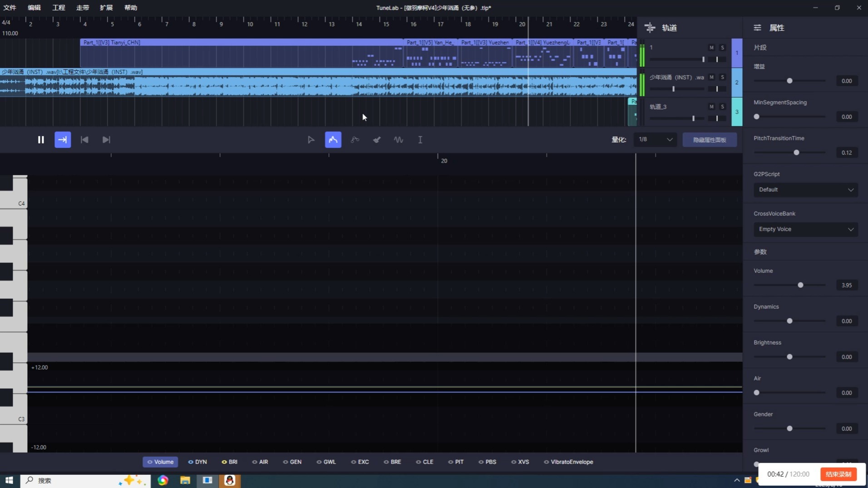Select the 少年汹涌 (INST) audio waveform clip
868x488 pixels.
click(318, 83)
